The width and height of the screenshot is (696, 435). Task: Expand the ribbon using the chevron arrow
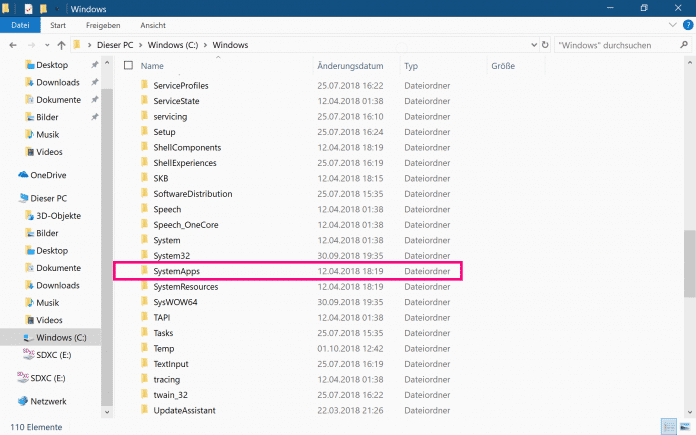[x=671, y=25]
